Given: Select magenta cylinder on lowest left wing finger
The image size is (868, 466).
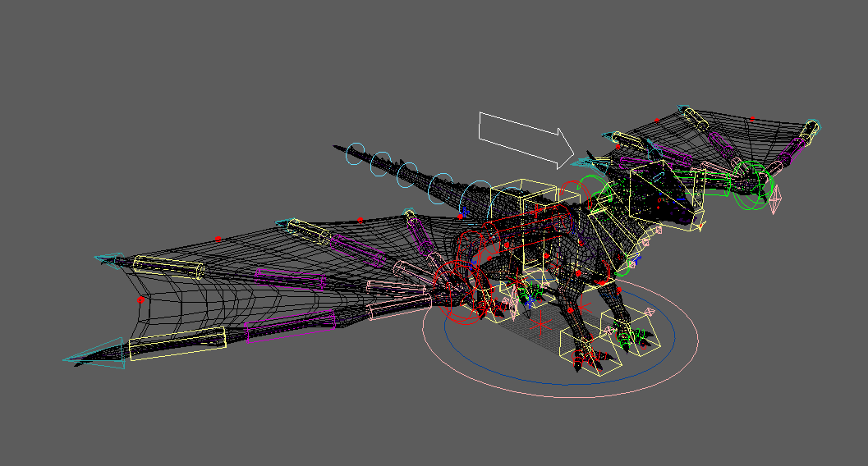Looking at the screenshot, I should [290, 327].
